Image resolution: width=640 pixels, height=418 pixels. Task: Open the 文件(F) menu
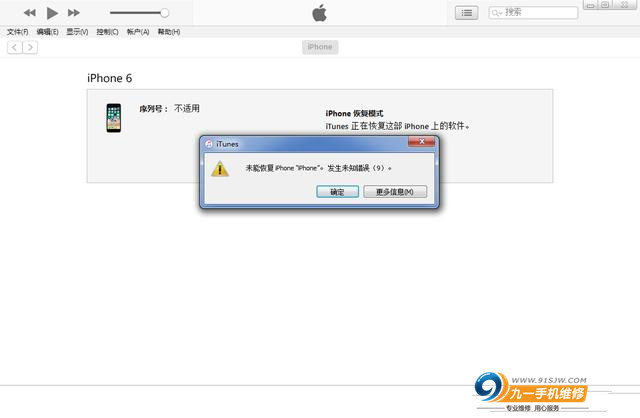(18, 32)
